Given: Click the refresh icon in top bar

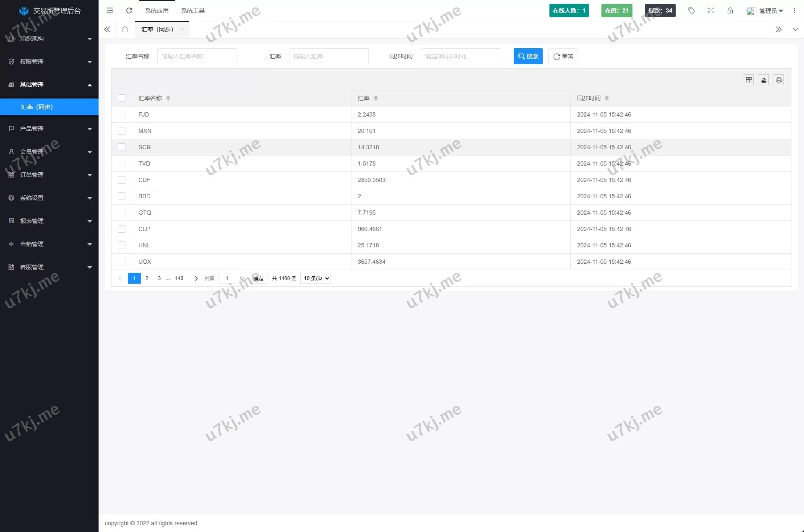Looking at the screenshot, I should tap(129, 10).
